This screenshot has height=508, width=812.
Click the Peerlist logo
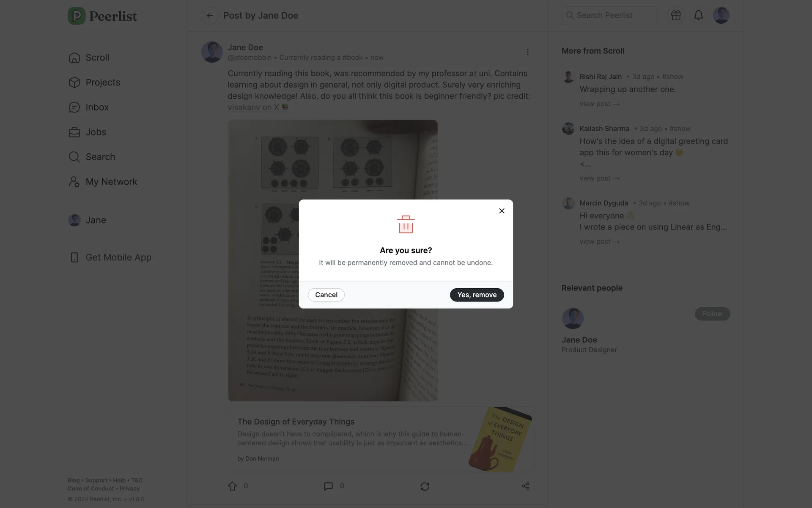pos(102,16)
